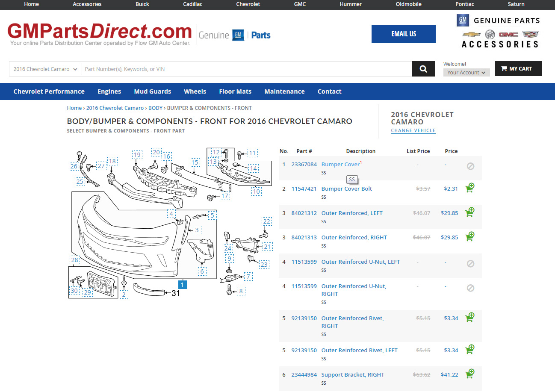Open the Maintenance menu item
555x392 pixels.
click(x=284, y=91)
